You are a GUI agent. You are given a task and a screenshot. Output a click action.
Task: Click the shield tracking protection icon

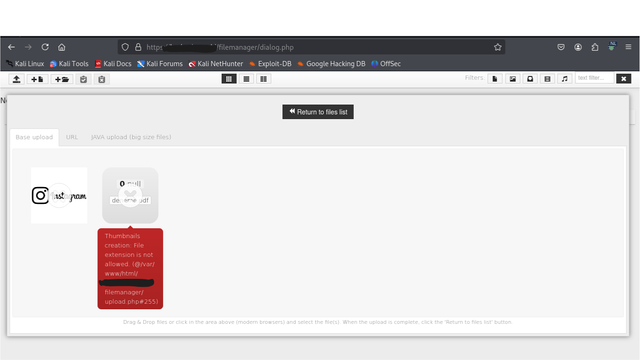tap(125, 47)
